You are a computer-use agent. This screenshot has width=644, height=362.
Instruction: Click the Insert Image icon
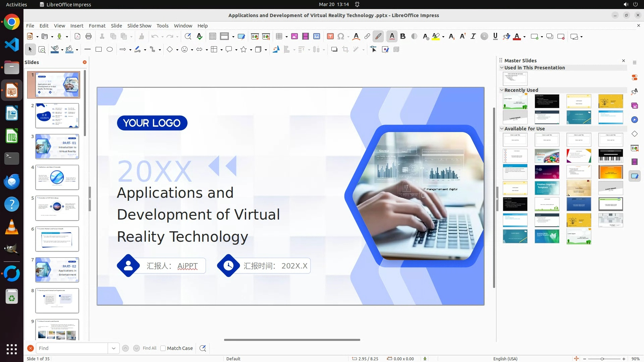(x=294, y=37)
